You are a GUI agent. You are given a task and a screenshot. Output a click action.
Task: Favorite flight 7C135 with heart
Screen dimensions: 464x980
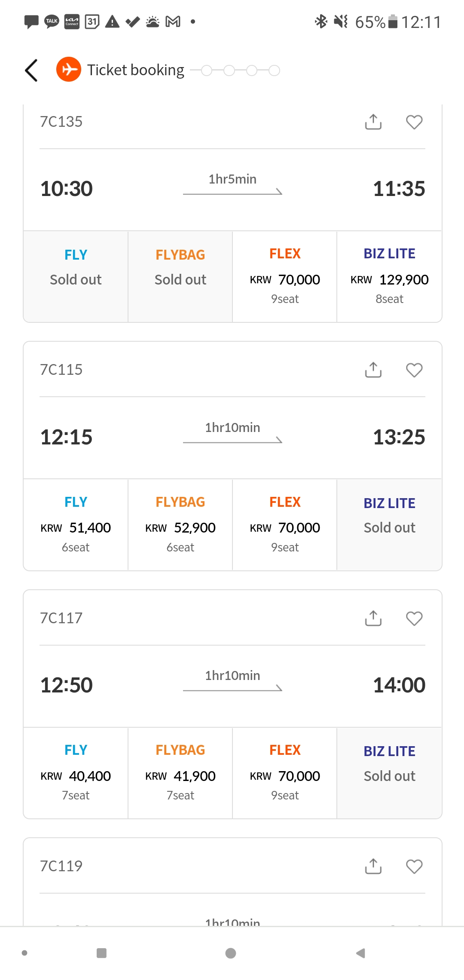(414, 122)
